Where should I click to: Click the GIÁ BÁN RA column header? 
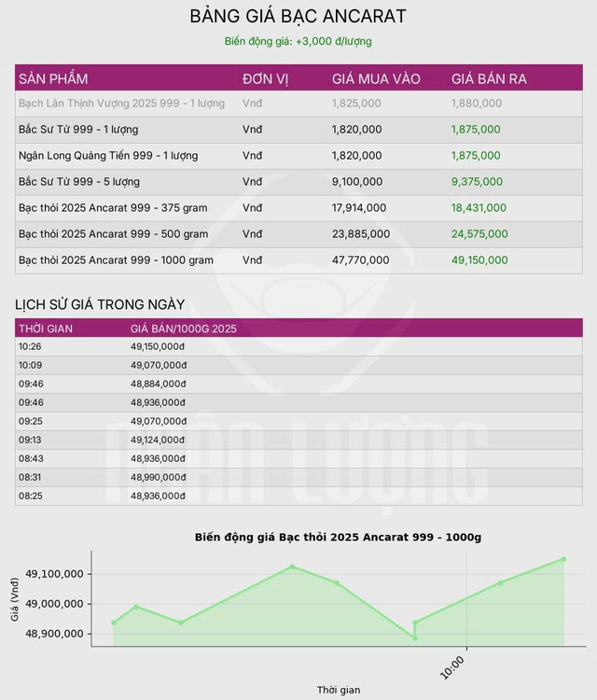click(x=489, y=79)
